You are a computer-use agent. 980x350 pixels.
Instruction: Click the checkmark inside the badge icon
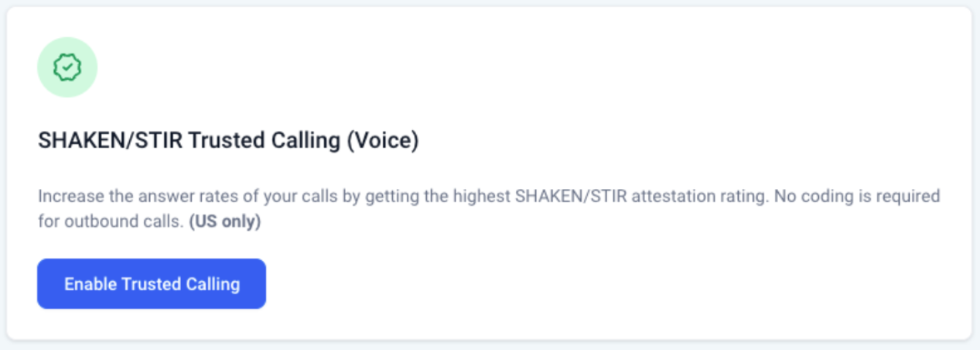(67, 68)
